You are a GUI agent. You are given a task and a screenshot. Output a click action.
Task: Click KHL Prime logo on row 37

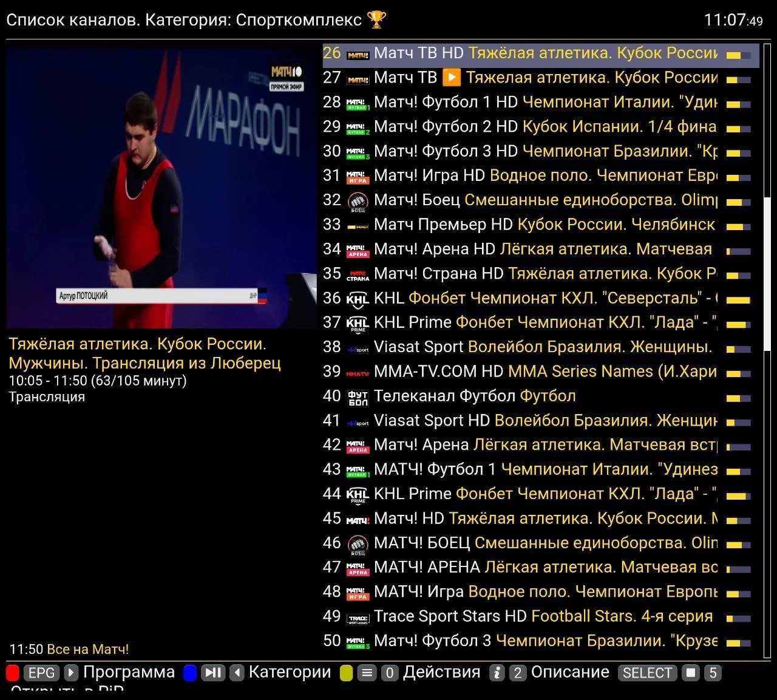coord(358,324)
